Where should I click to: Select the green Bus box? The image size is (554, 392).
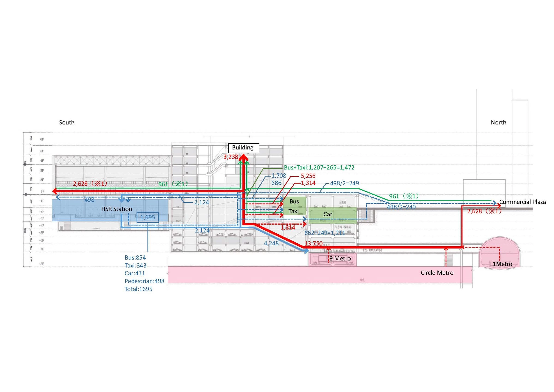tap(294, 202)
